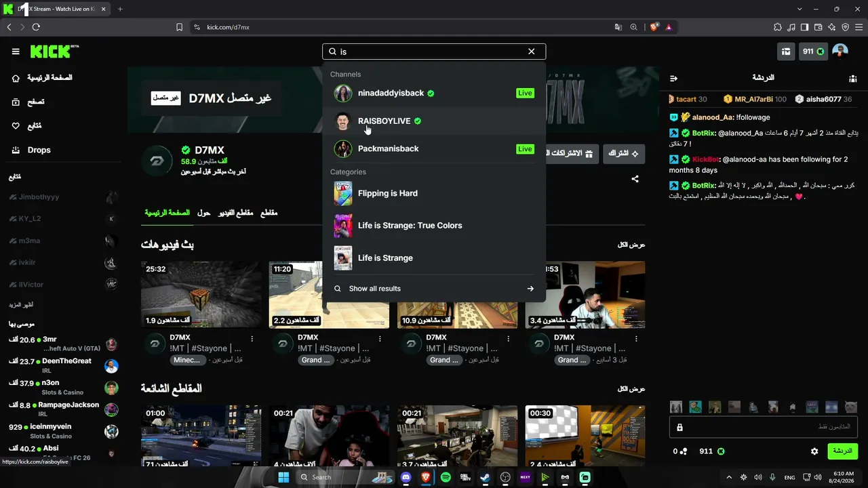Image resolution: width=868 pixels, height=488 pixels.
Task: Show hidden system tray icons
Action: click(730, 477)
